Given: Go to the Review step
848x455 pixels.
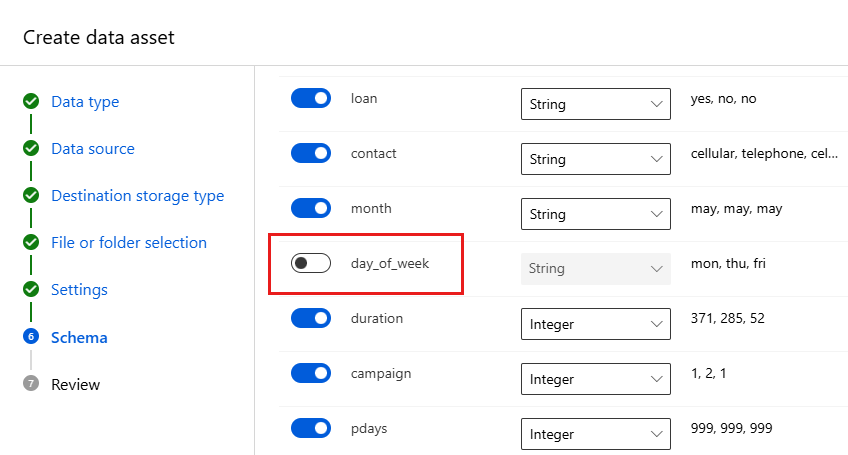Looking at the screenshot, I should pyautogui.click(x=76, y=384).
